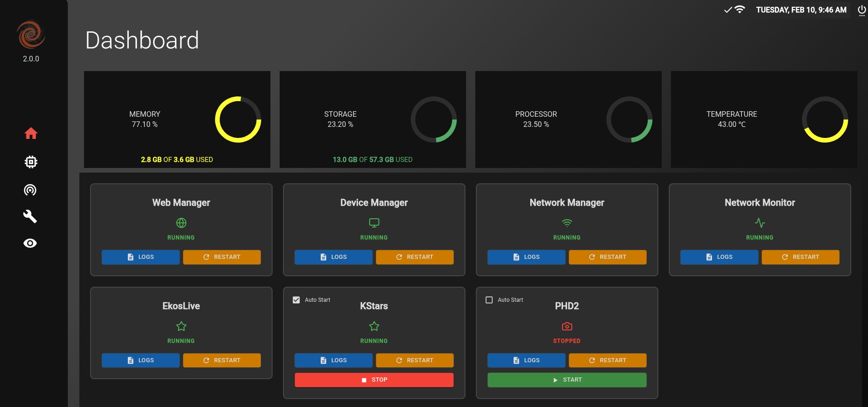Viewport: 868px width, 407px height.
Task: Click the Temperature 43.00 °C reading
Action: tap(732, 125)
